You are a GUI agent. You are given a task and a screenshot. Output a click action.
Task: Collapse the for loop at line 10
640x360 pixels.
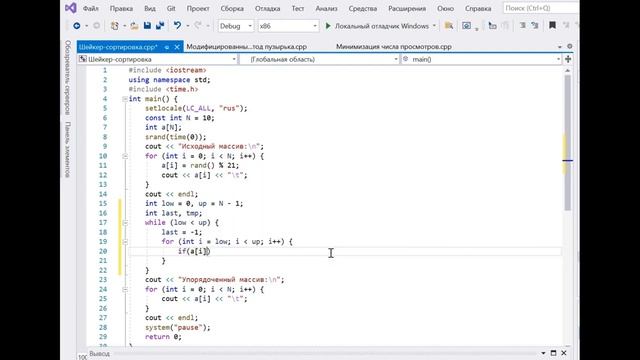[125, 156]
